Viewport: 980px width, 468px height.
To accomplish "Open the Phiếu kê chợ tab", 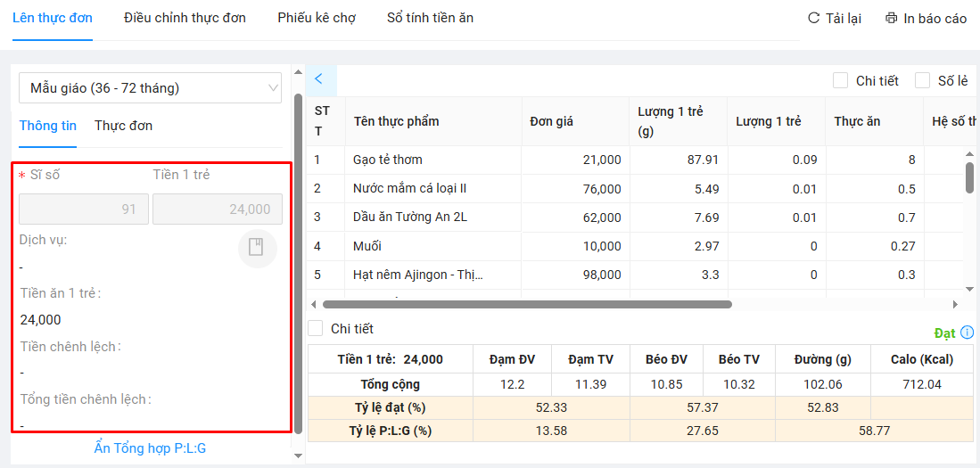I will pos(317,18).
